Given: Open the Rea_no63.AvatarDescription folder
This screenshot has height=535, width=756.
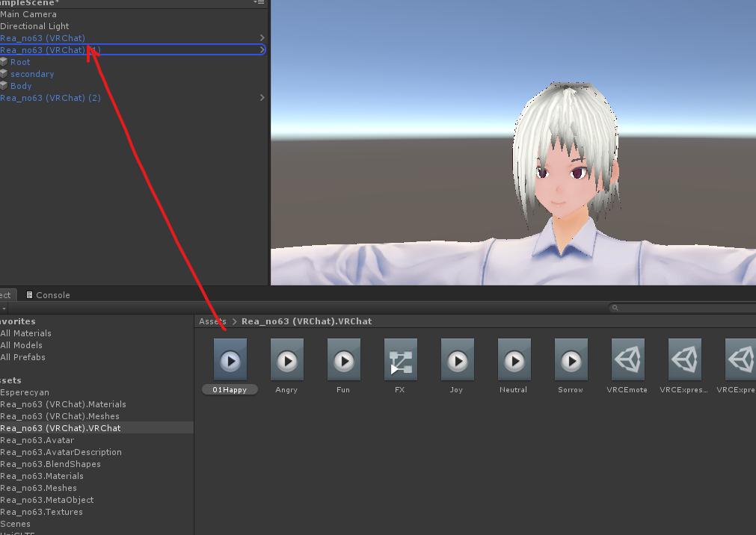Looking at the screenshot, I should tap(61, 452).
